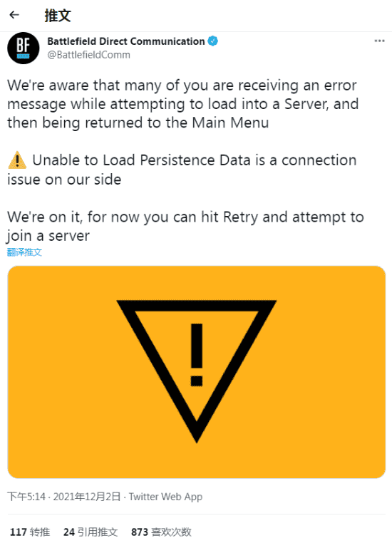Click the paragraph beginning "We're aware that many"

183,104
